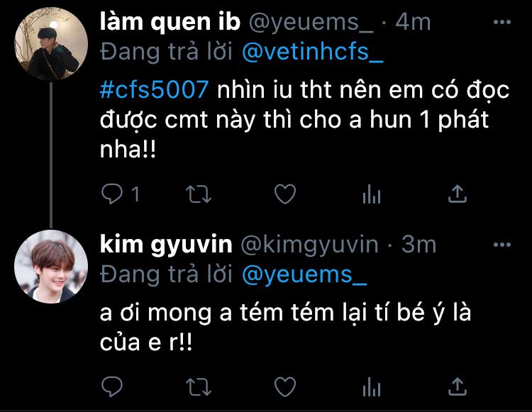The image size is (532, 412).
Task: Open kim gyuvin's profile picture
Action: [51, 267]
